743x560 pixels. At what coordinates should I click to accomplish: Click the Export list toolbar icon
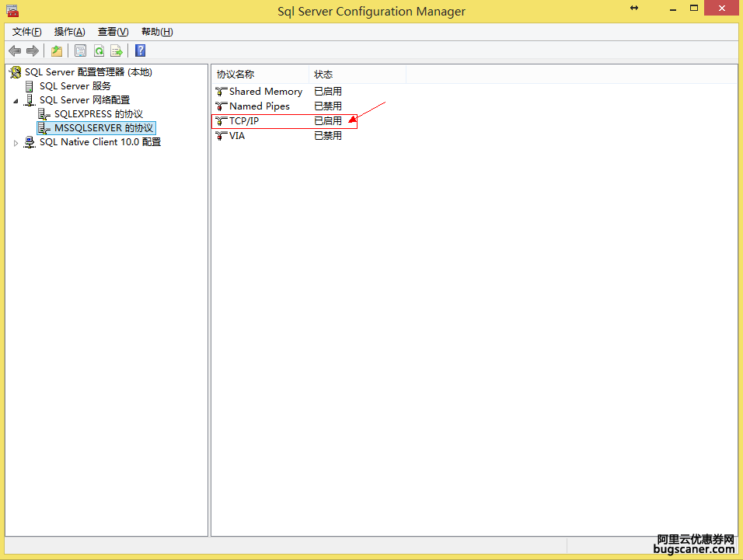pyautogui.click(x=116, y=50)
